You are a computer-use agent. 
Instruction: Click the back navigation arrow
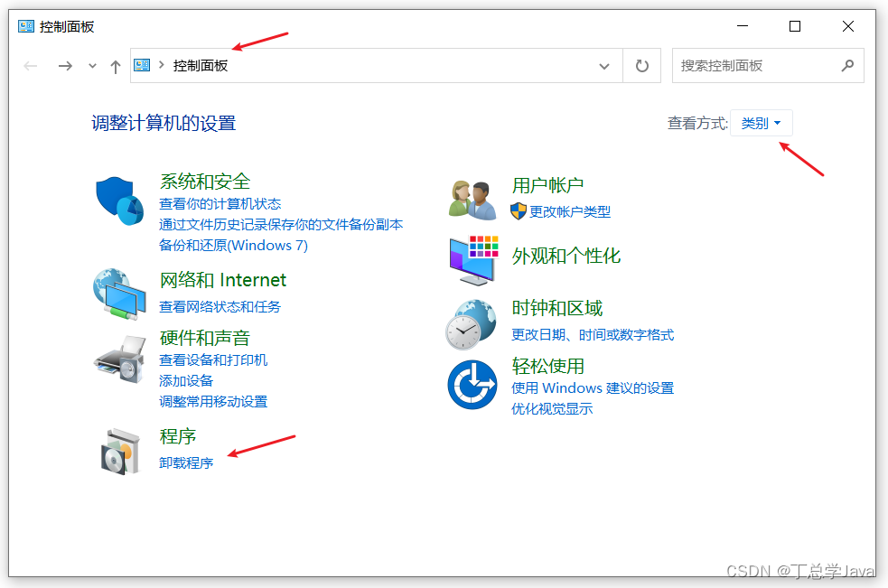(31, 66)
